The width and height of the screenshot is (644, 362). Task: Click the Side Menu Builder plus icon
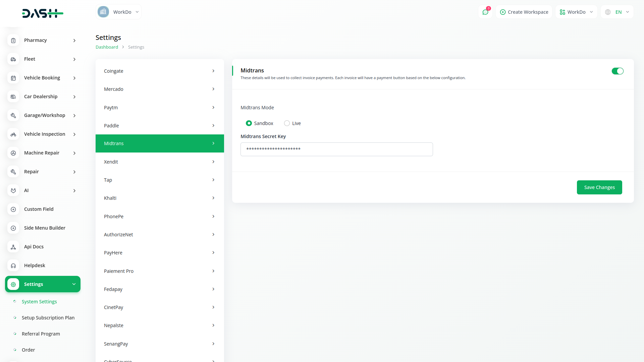(x=13, y=228)
